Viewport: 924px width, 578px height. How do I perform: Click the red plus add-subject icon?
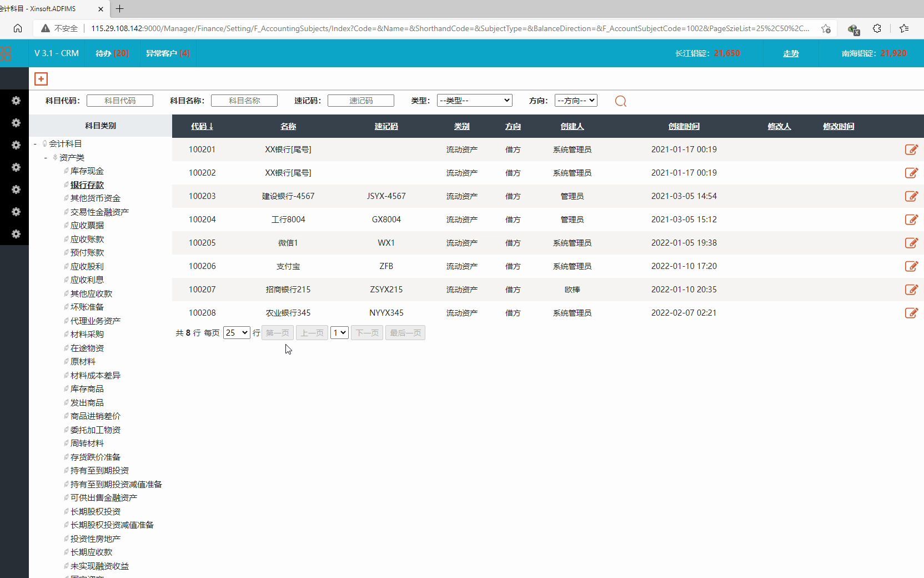[x=41, y=79]
